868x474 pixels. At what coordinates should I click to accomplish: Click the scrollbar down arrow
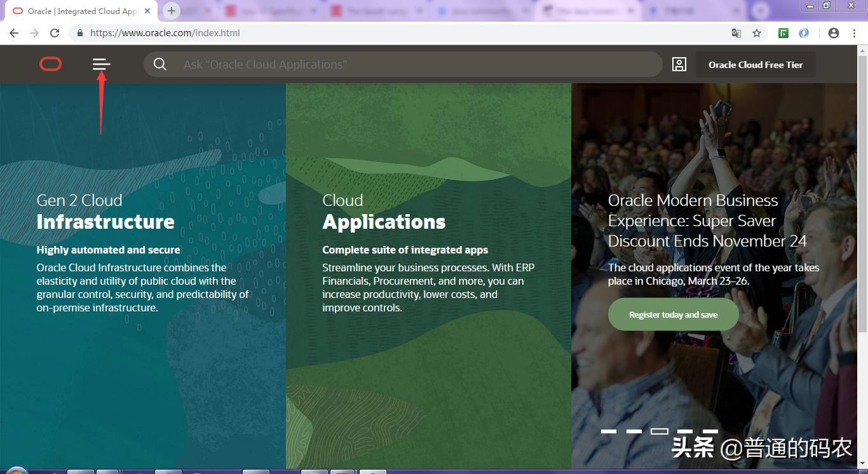863,464
